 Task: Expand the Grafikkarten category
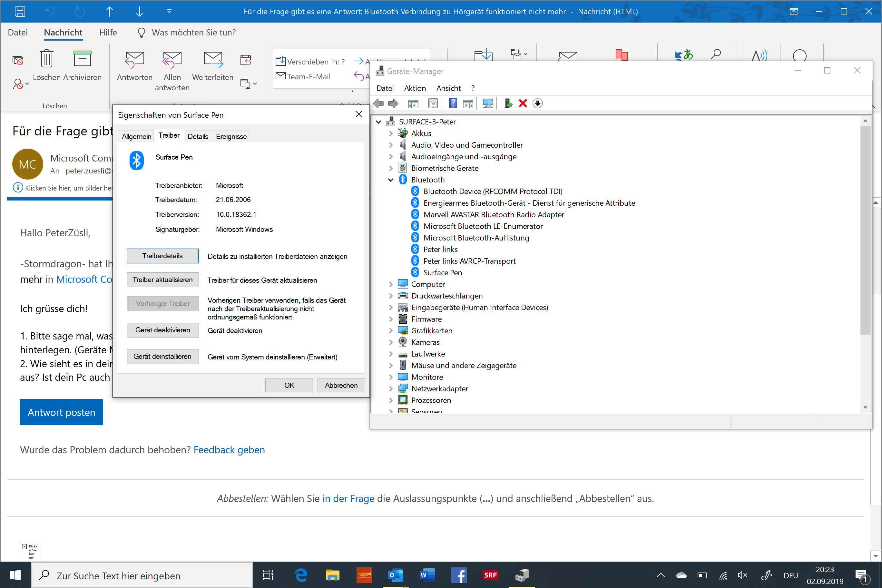390,331
